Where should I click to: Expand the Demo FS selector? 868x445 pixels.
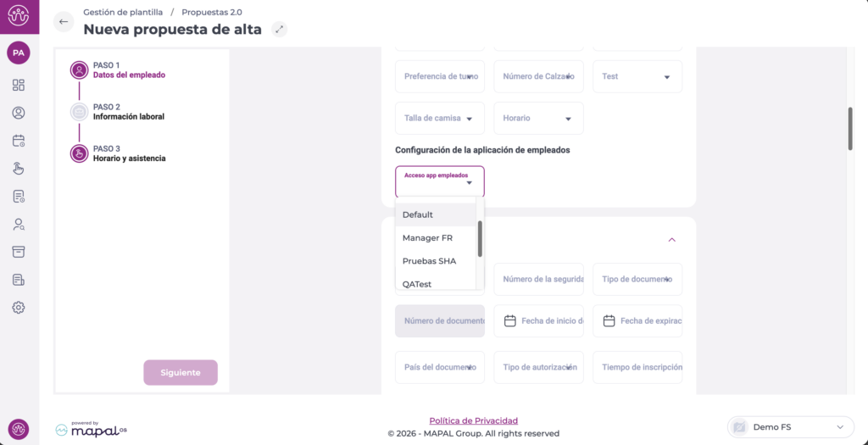(x=790, y=426)
